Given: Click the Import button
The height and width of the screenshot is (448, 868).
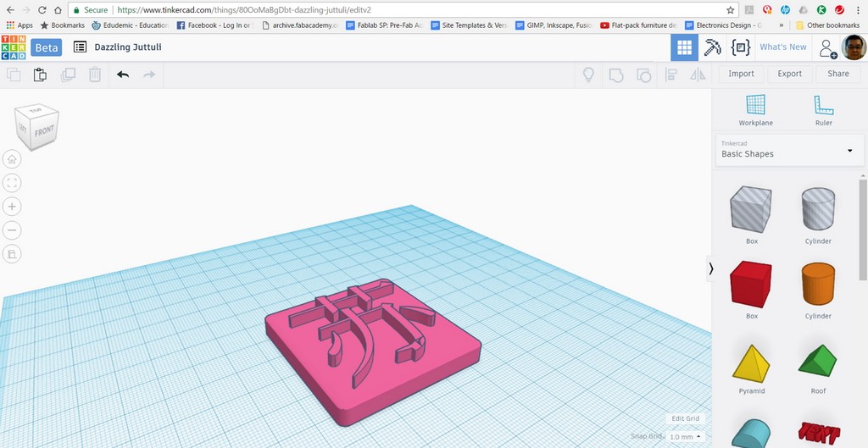Looking at the screenshot, I should [741, 74].
